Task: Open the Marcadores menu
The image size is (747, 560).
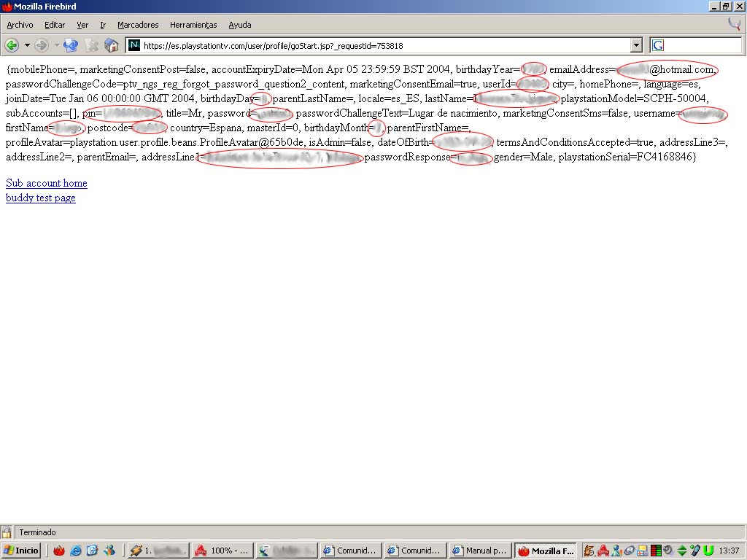Action: pos(138,25)
